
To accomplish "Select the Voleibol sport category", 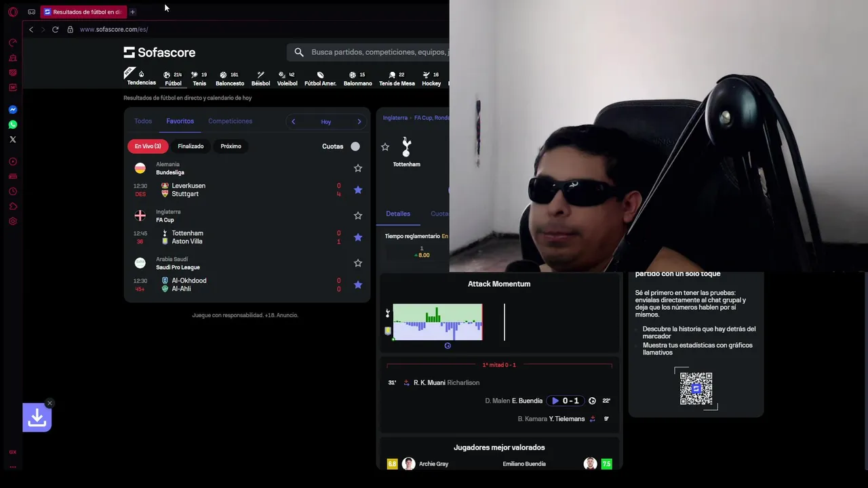I will click(287, 79).
